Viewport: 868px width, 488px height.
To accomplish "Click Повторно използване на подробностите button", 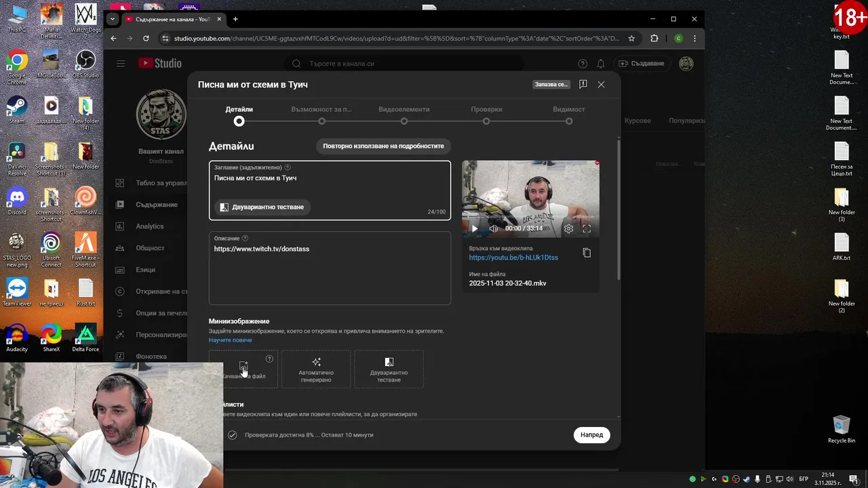I will pos(383,146).
